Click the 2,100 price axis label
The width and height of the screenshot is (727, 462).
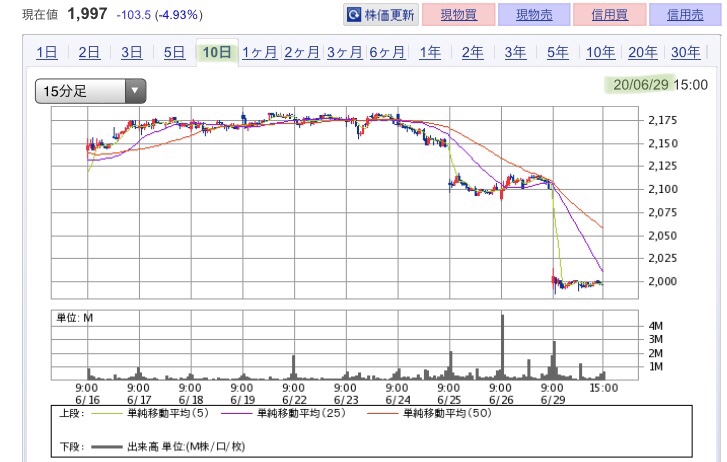pos(663,189)
